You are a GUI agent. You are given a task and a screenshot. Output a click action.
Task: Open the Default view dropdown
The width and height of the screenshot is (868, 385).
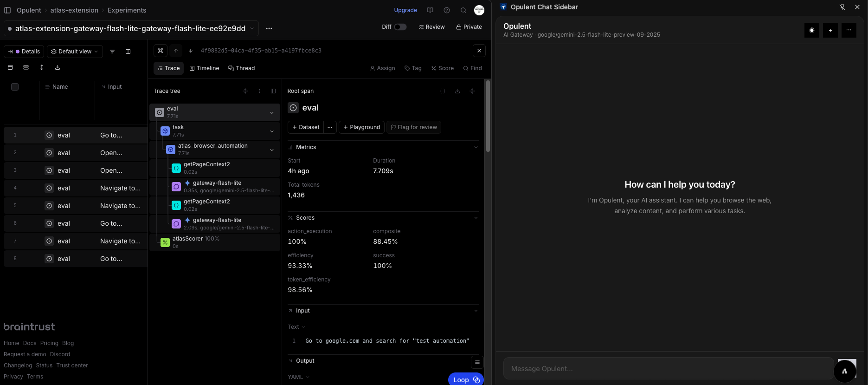75,52
